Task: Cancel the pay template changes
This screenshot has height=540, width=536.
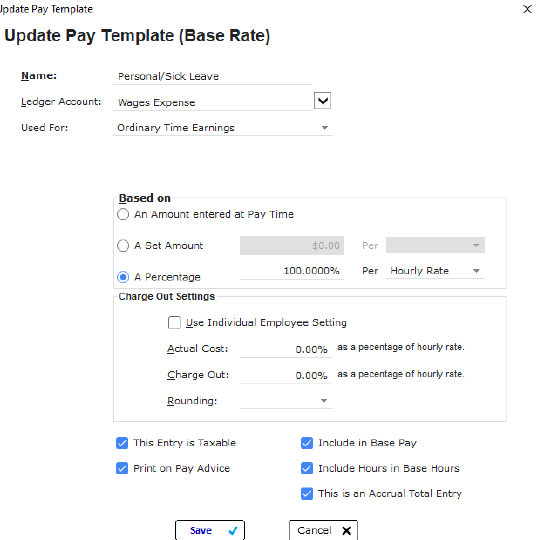Action: (x=323, y=530)
